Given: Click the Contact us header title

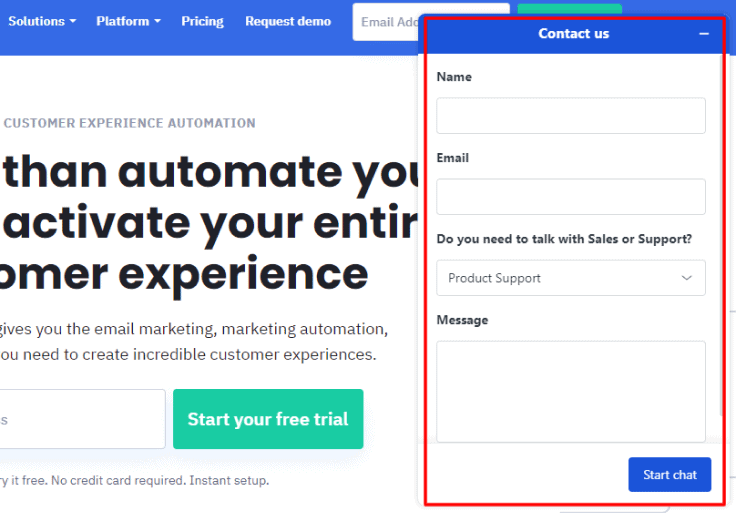Looking at the screenshot, I should (573, 34).
